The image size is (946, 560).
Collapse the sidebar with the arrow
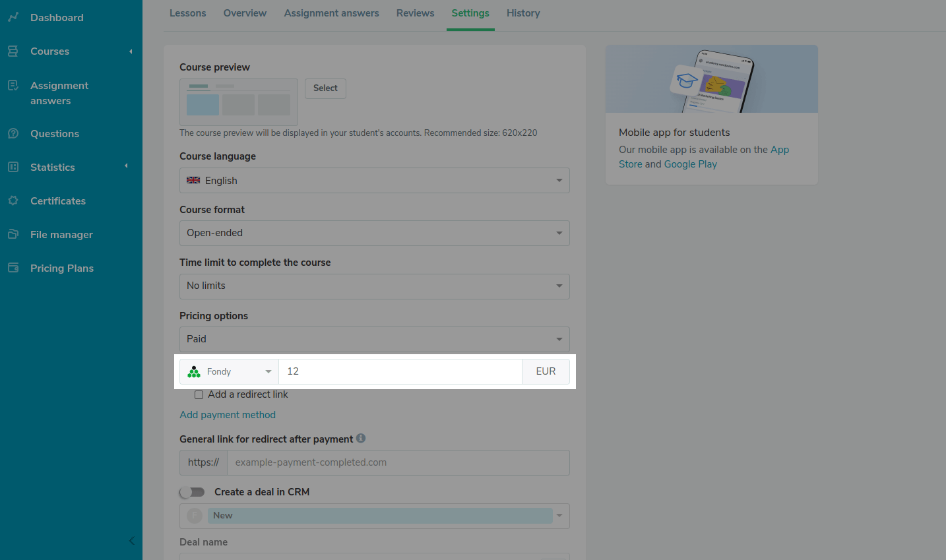coord(131,541)
